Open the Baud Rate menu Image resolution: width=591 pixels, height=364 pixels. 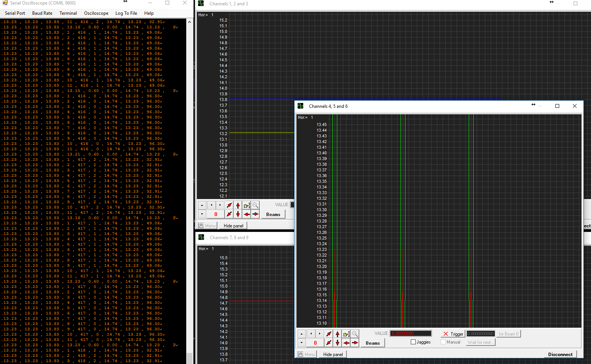(42, 13)
